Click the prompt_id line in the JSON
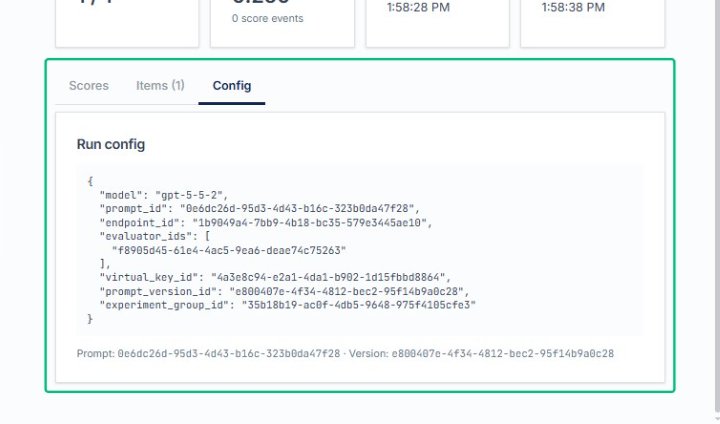The height and width of the screenshot is (424, 720). coord(259,209)
